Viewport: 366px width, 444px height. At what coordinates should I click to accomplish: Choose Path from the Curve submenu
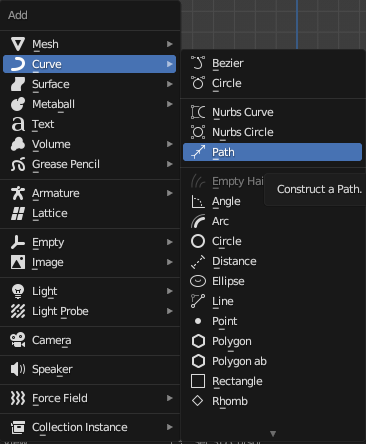[272, 152]
